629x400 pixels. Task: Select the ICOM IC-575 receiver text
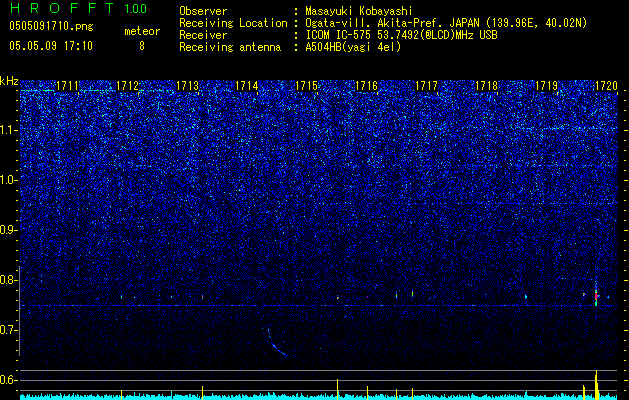pyautogui.click(x=401, y=35)
